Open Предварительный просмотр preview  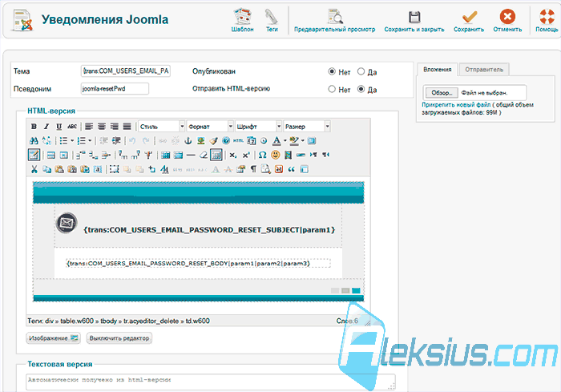click(335, 17)
